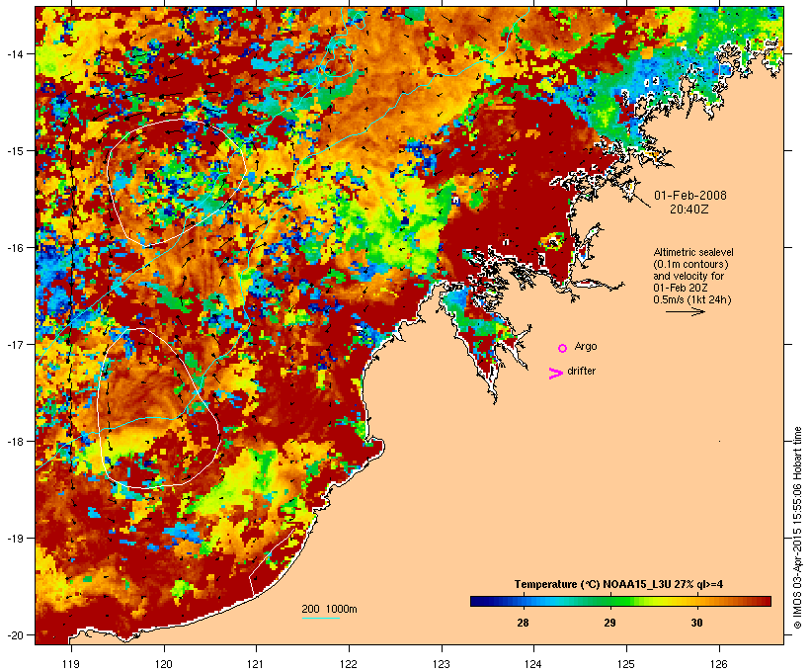This screenshot has width=810, height=672.
Task: Click the 0.5m/s velocity reference arrow
Action: click(686, 311)
